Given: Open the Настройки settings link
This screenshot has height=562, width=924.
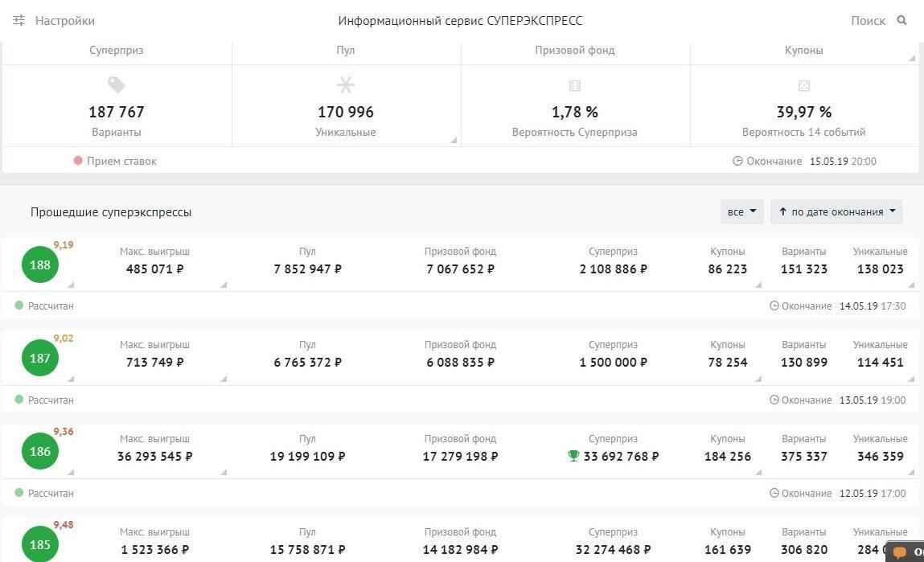Looking at the screenshot, I should click(x=65, y=21).
